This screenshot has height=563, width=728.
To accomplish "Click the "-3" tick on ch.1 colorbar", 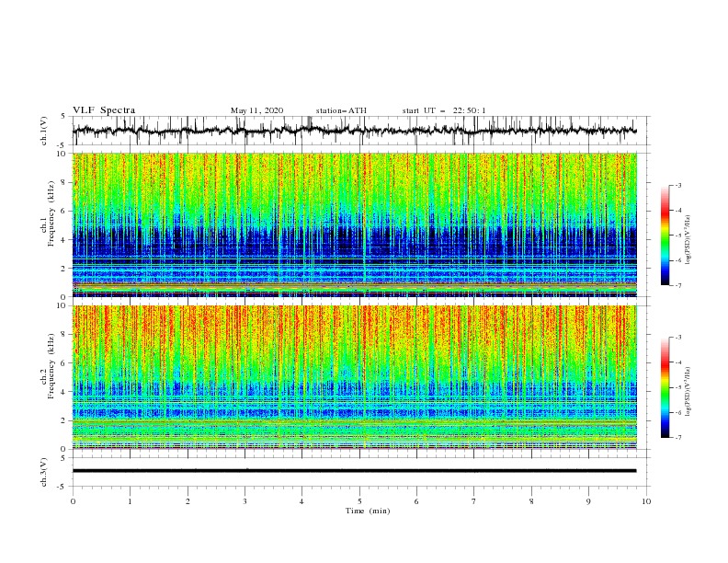I will point(678,185).
